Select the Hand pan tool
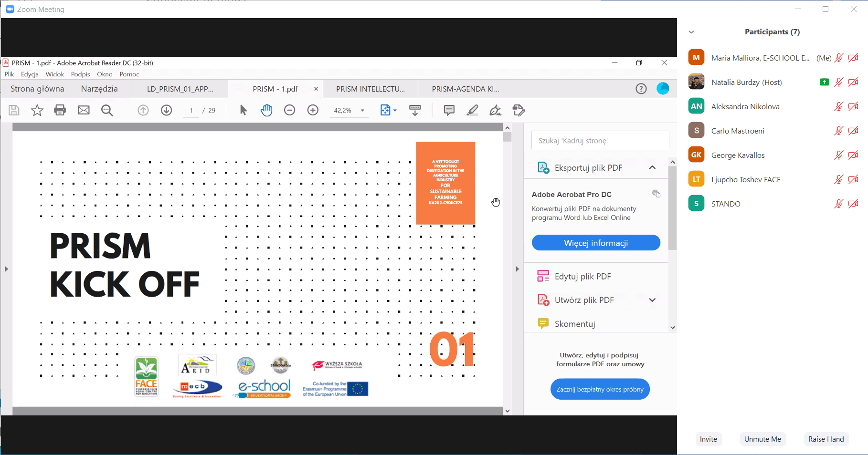The height and width of the screenshot is (455, 868). (266, 110)
